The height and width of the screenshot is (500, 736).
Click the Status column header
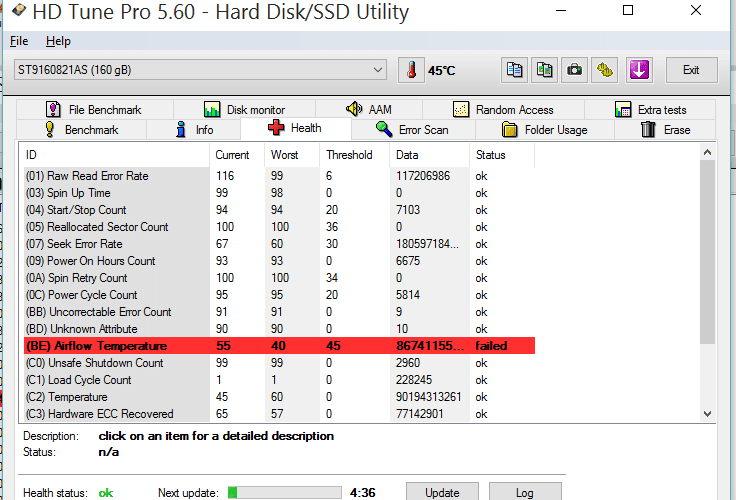click(x=501, y=155)
